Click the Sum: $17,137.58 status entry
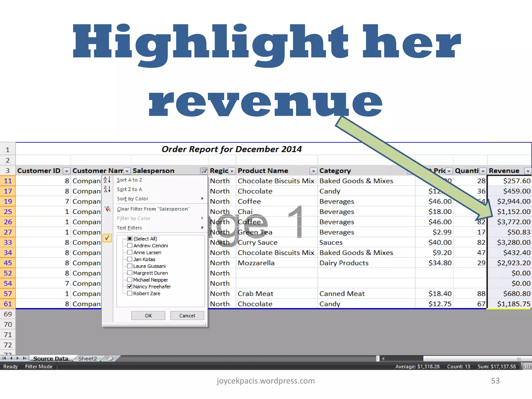The width and height of the screenshot is (532, 399). pos(497,367)
